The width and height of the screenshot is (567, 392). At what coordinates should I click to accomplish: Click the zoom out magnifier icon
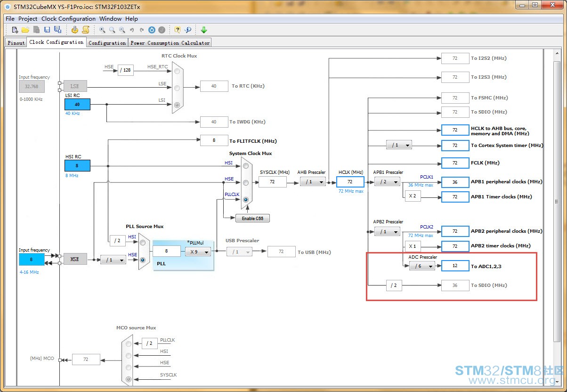coord(122,30)
